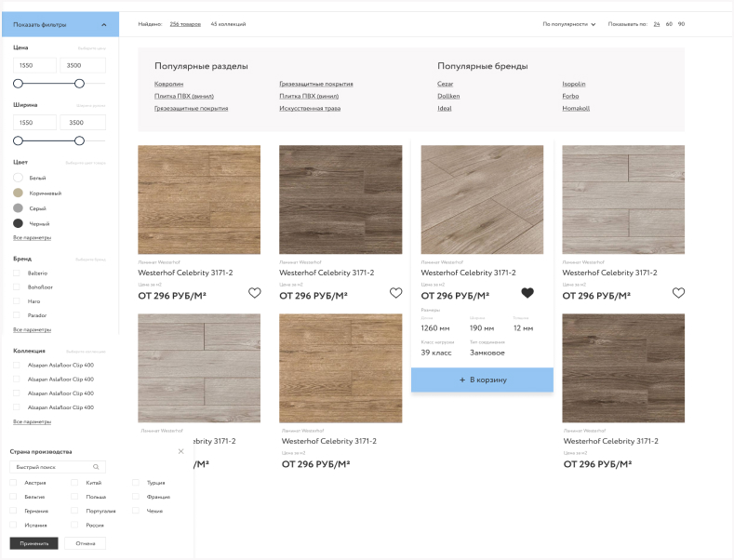Click the heart icon on the second product
This screenshot has width=734, height=560.
click(x=395, y=293)
